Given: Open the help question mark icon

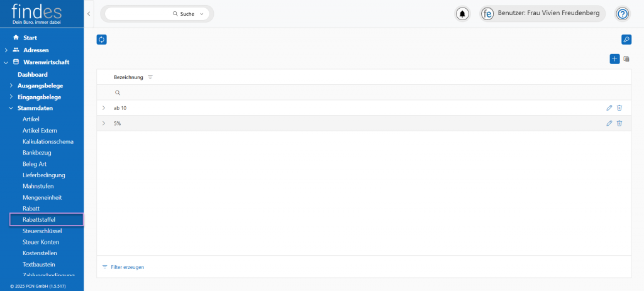Looking at the screenshot, I should [622, 14].
